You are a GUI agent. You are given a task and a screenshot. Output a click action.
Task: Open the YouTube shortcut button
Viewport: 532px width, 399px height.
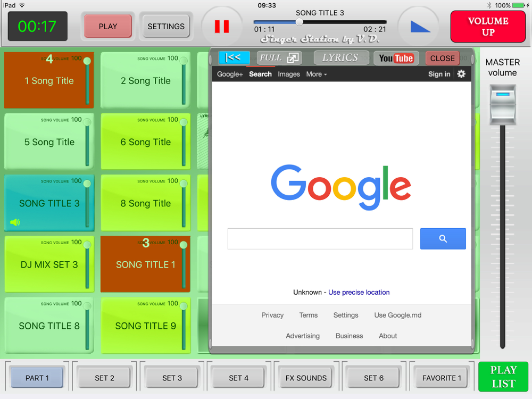point(396,58)
